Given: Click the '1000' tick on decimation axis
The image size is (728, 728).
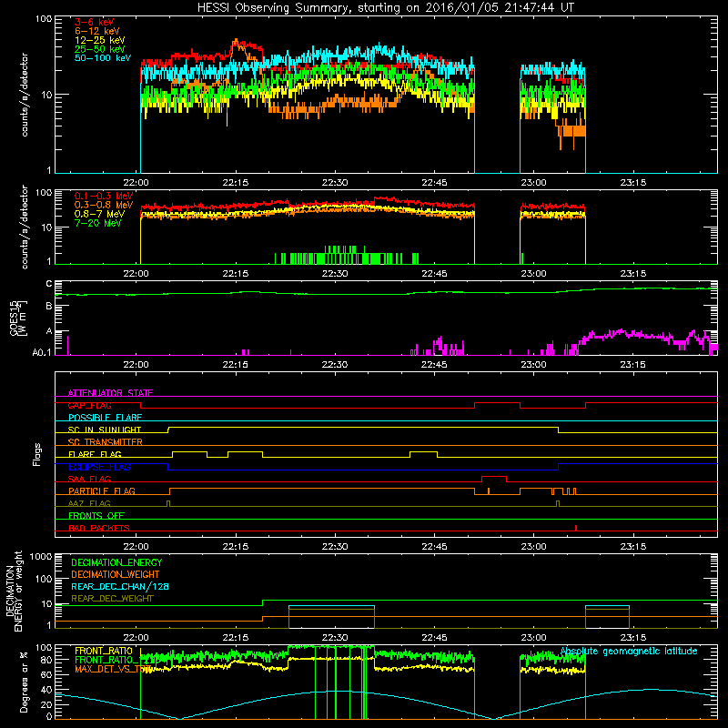Looking at the screenshot, I should (41, 556).
